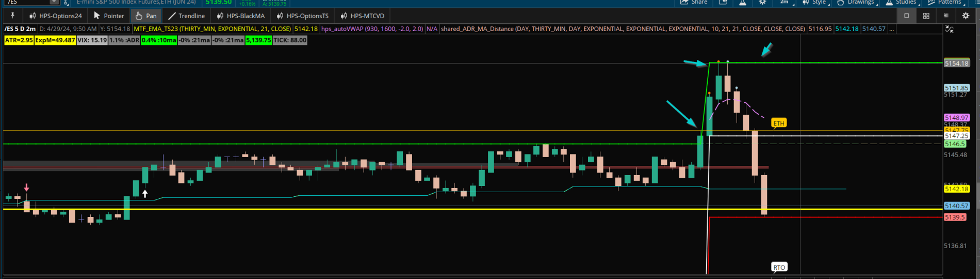Load the HPS-Options24 study set
Screen dimensions: 980x279
[x=56, y=16]
